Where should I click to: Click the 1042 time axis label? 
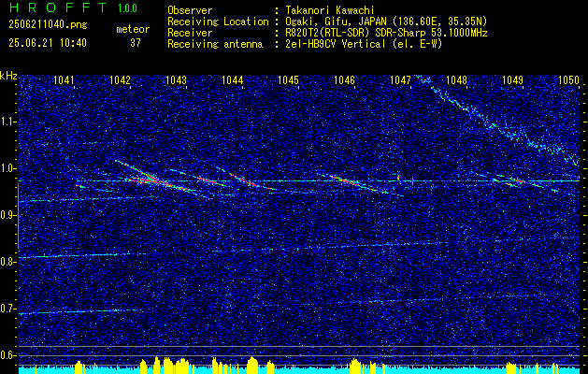click(120, 79)
